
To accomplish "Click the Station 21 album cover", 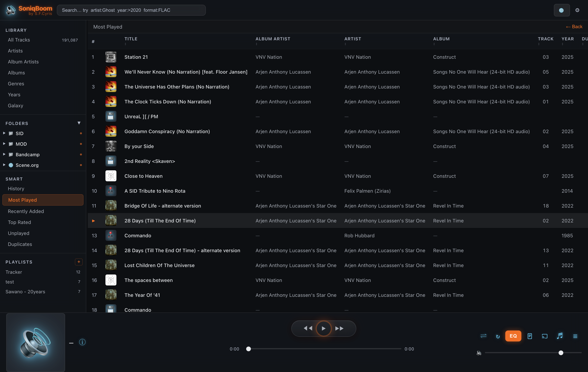I will [111, 57].
